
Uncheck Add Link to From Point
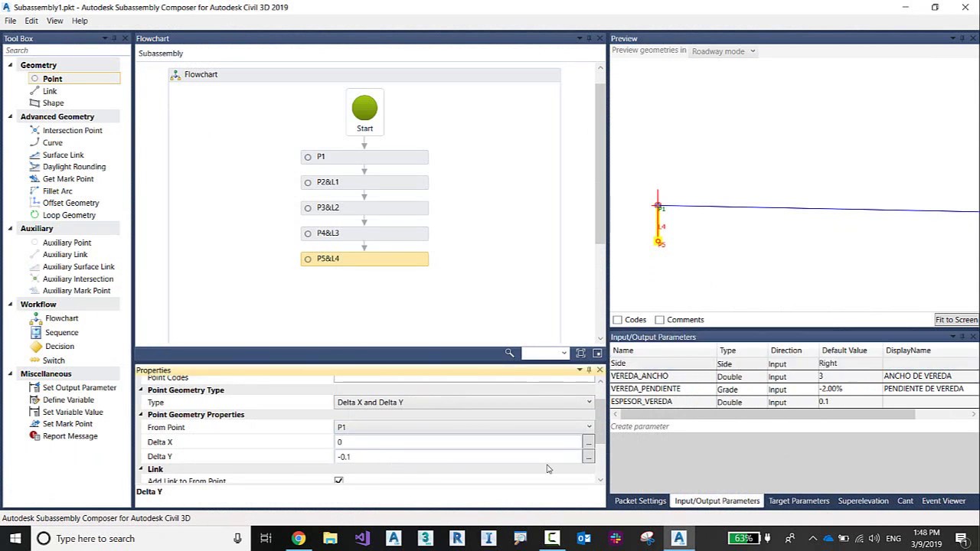coord(338,481)
